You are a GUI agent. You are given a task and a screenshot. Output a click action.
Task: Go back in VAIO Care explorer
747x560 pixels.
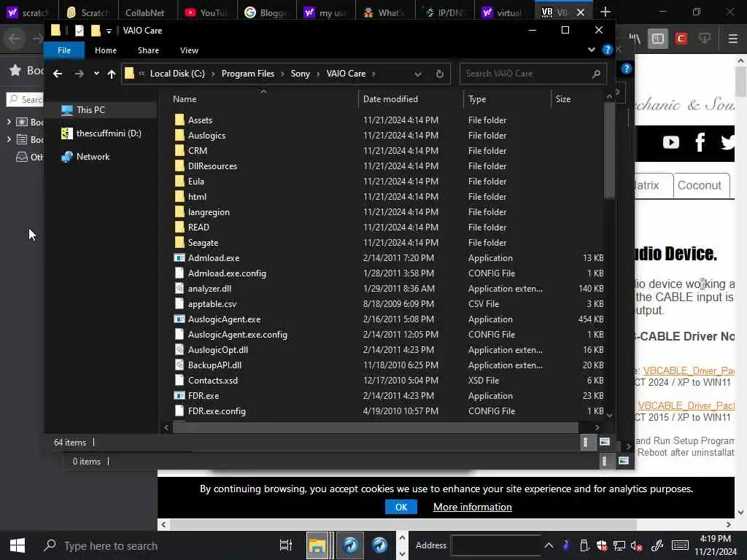(58, 74)
